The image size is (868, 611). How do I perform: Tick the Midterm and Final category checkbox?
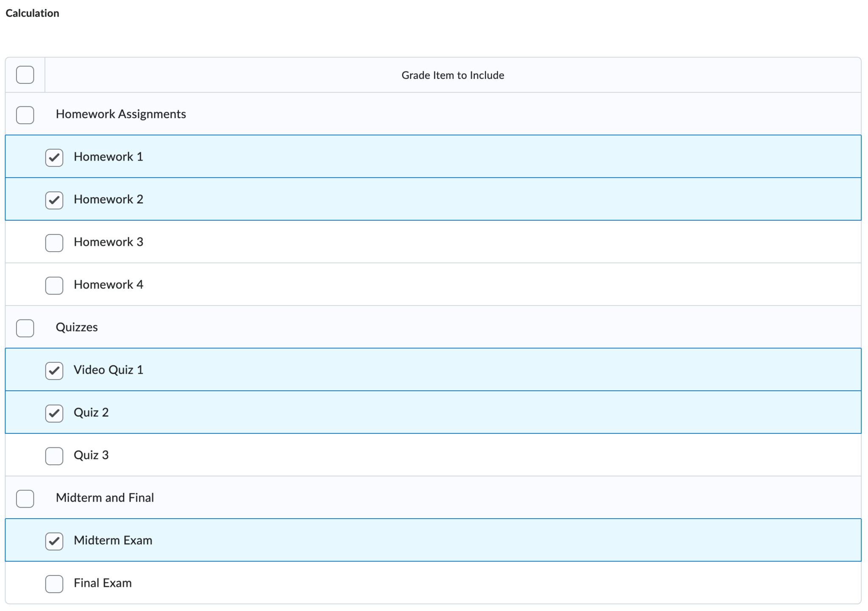(x=25, y=499)
